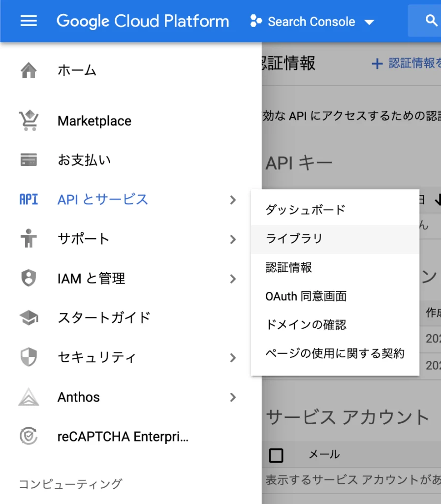Click the billing credit card icon
The width and height of the screenshot is (441, 504).
pyautogui.click(x=29, y=160)
